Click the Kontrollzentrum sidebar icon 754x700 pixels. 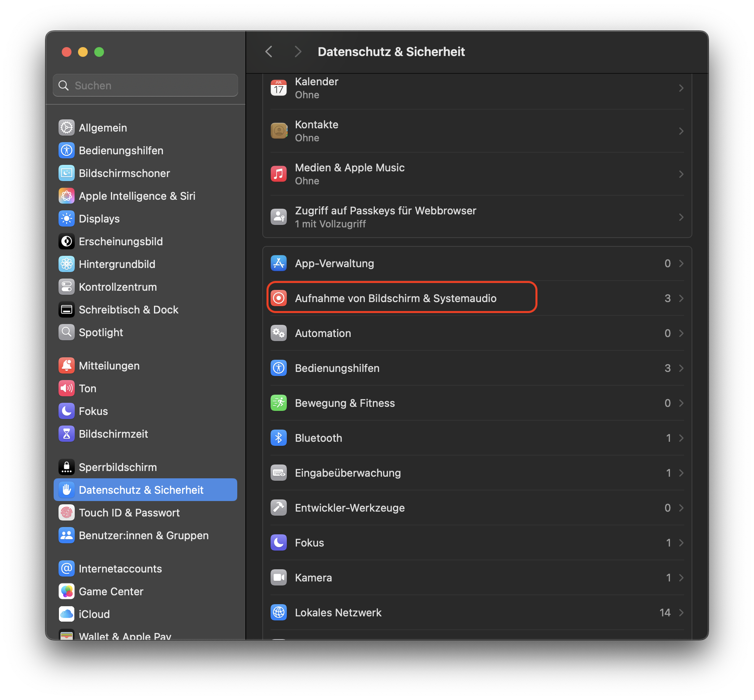point(66,287)
